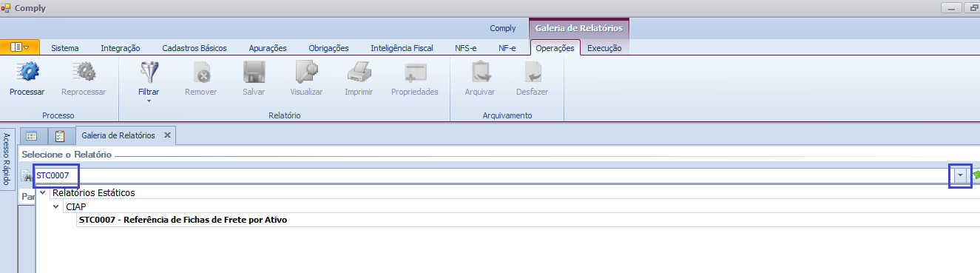The width and height of the screenshot is (980, 273).
Task: Select the Operações ribbon tab
Action: (x=555, y=48)
